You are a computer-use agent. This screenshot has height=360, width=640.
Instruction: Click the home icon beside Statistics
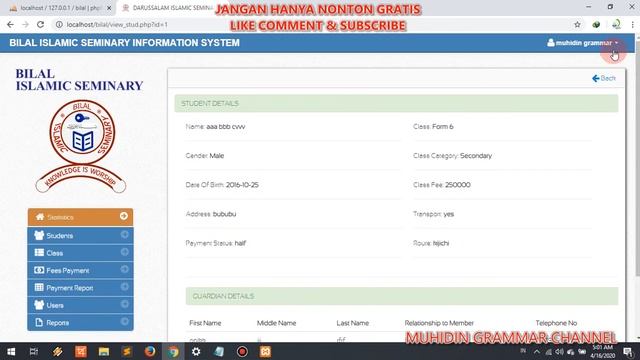pyautogui.click(x=40, y=217)
